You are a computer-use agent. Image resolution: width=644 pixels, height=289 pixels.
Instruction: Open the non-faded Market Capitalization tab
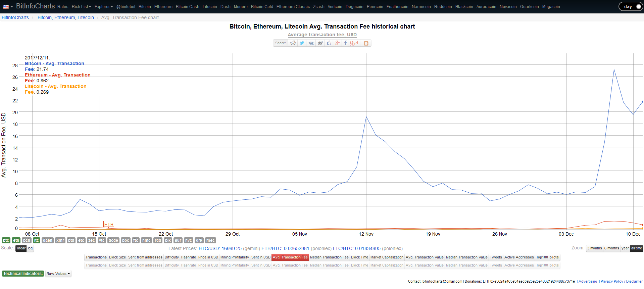(x=387, y=257)
